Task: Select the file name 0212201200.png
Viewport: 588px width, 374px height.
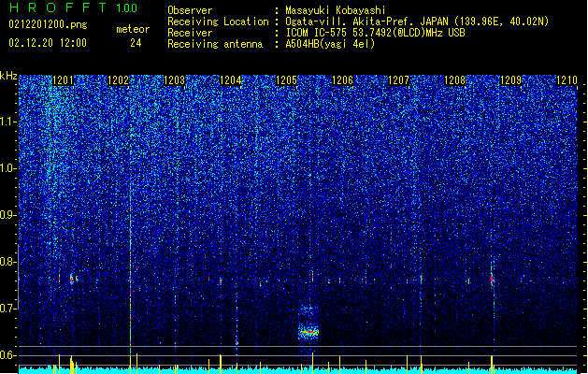Action: pos(48,24)
